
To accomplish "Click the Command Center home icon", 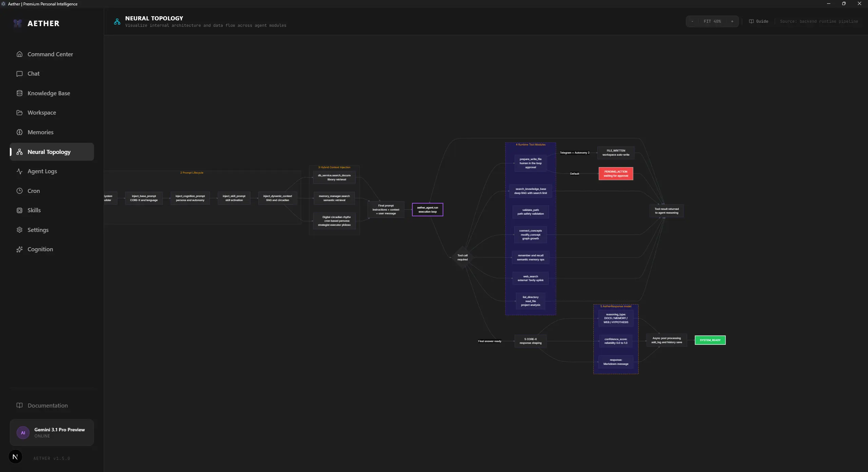I will tap(20, 54).
